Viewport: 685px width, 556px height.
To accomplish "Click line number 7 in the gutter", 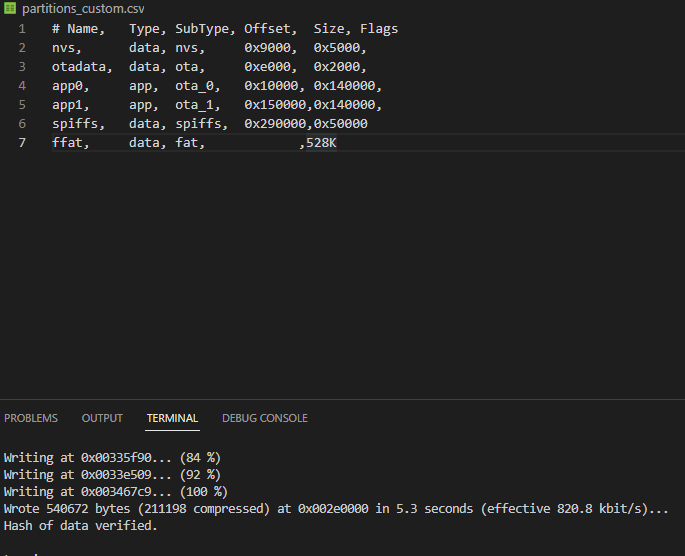I will pos(22,143).
